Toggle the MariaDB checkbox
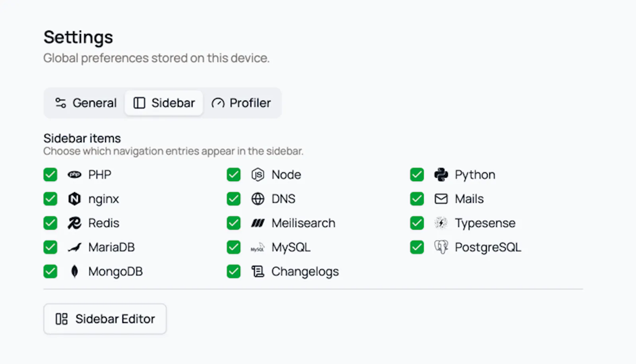 pos(50,247)
